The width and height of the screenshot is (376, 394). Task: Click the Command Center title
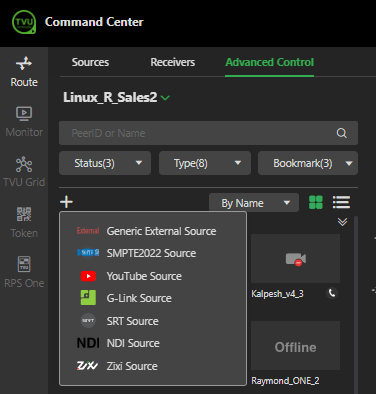coord(94,22)
